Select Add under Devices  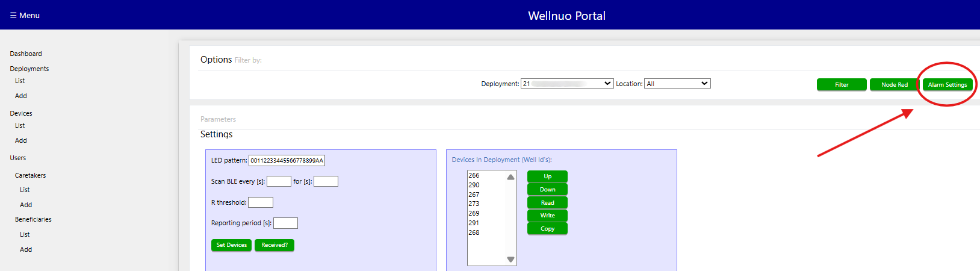[x=21, y=140]
